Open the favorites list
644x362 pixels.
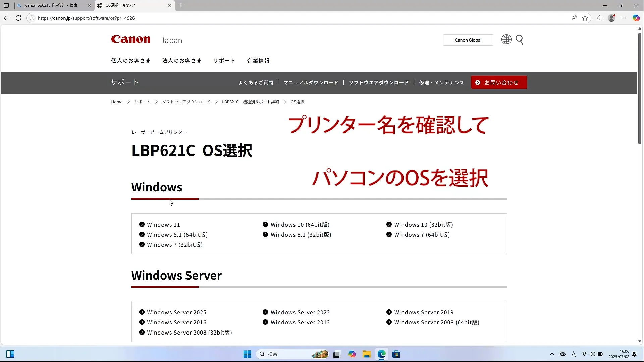pyautogui.click(x=599, y=18)
